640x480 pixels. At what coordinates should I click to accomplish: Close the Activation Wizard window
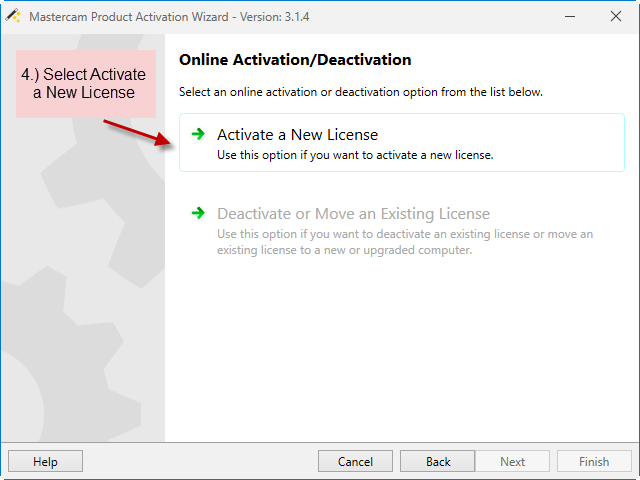coord(616,16)
